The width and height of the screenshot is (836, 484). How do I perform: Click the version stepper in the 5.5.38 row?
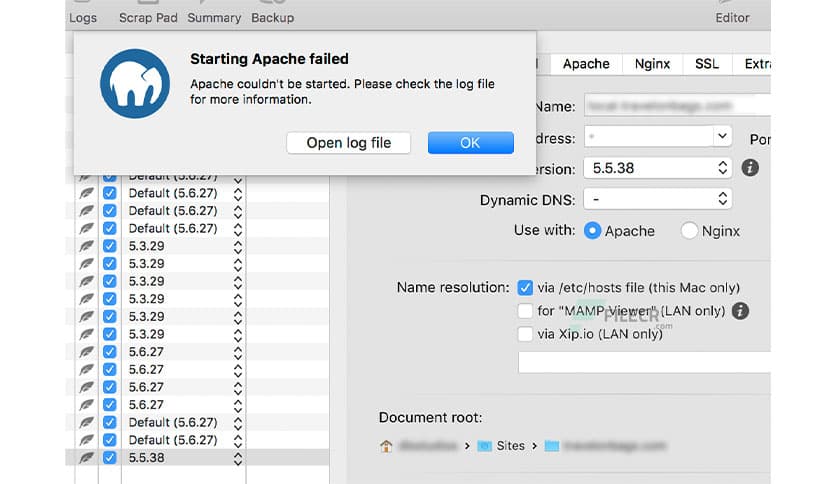pyautogui.click(x=238, y=457)
